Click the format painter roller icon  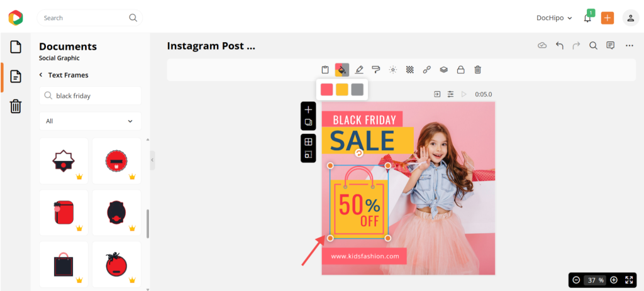click(x=376, y=70)
